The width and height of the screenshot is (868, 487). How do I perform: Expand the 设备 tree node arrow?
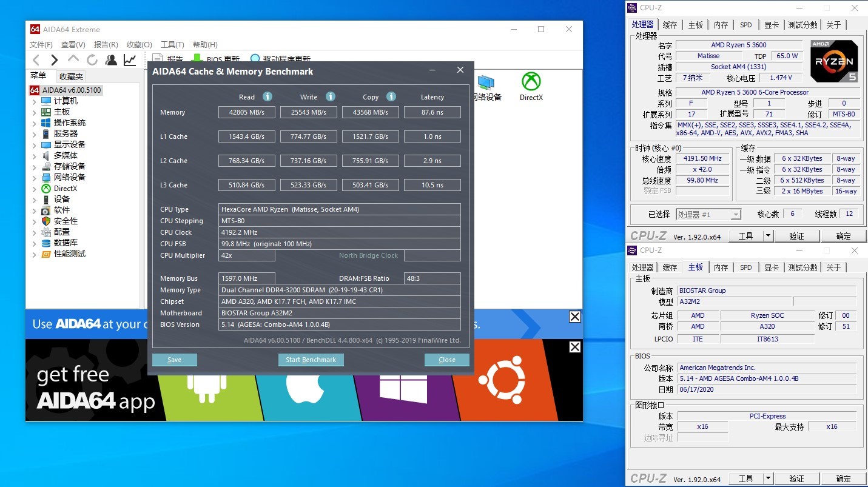(35, 200)
